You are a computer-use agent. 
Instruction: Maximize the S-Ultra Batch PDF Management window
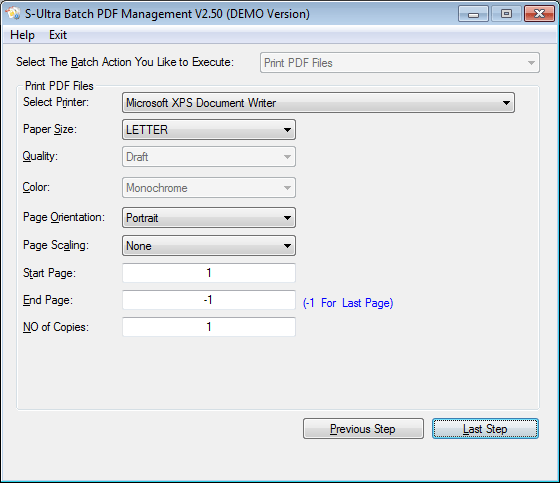coord(506,14)
